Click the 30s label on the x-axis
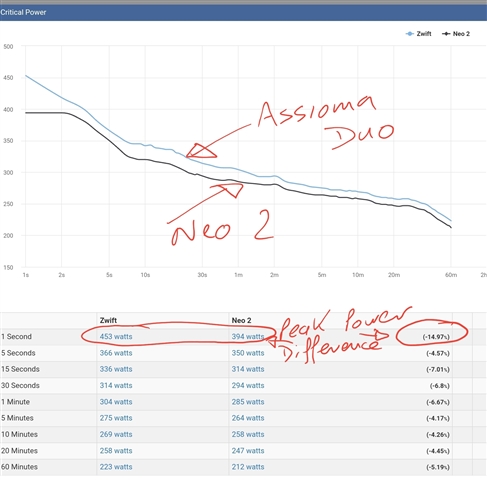Image resolution: width=487 pixels, height=480 pixels. point(202,275)
